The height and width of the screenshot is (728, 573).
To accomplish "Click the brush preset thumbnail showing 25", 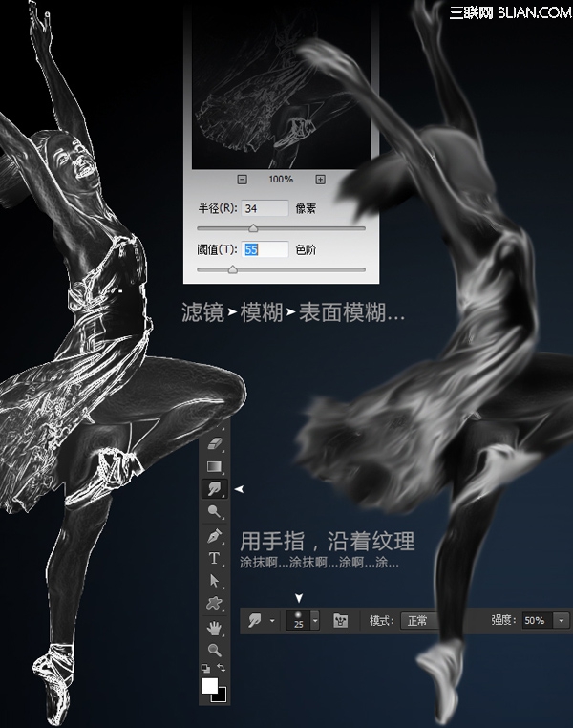I will (x=298, y=620).
